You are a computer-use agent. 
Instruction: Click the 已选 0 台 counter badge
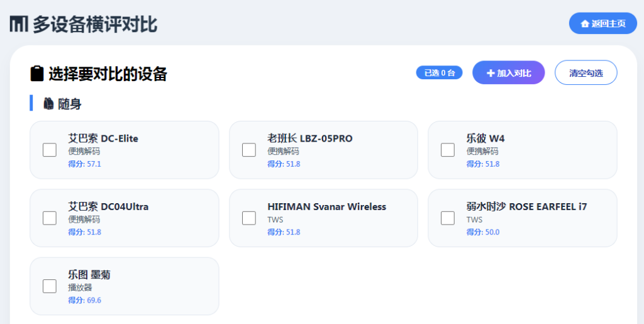tap(440, 73)
